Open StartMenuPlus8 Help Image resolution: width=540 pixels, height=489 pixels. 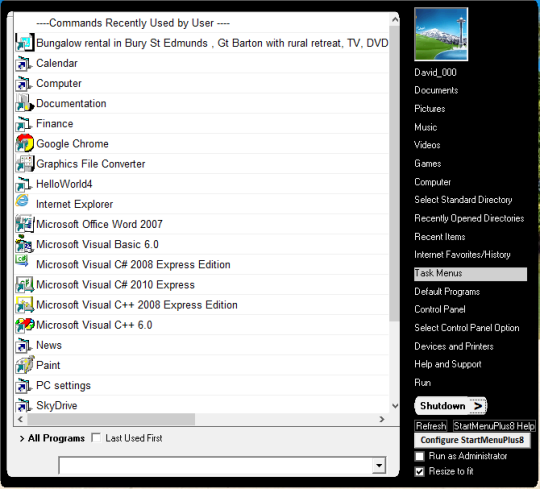[x=494, y=426]
